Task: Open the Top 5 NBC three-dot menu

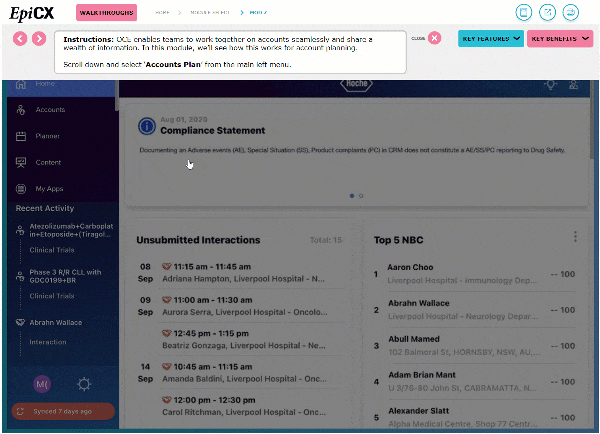Action: [x=575, y=237]
